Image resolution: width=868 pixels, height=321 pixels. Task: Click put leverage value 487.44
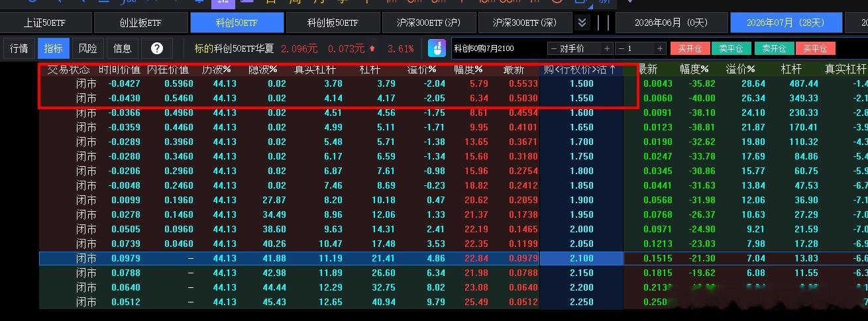coord(803,83)
